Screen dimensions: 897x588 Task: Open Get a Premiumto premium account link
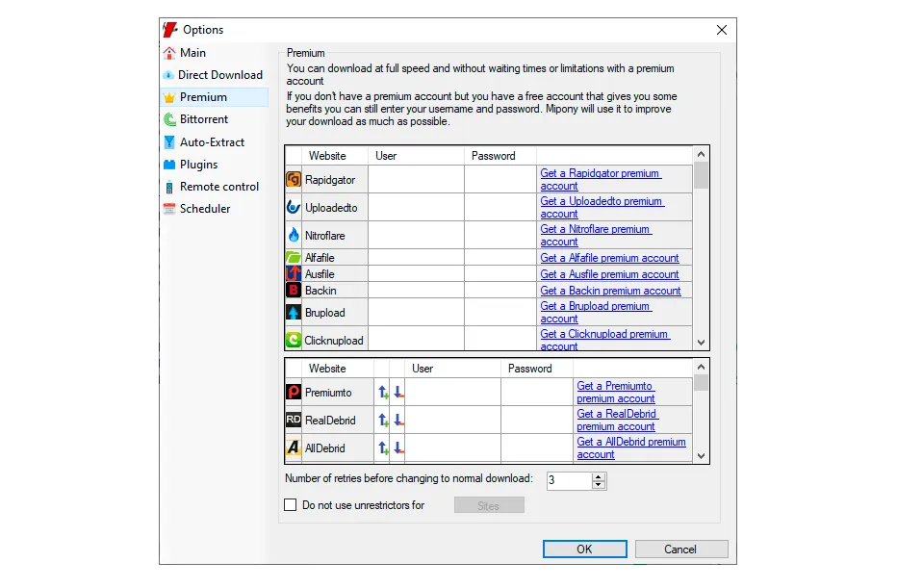(616, 393)
